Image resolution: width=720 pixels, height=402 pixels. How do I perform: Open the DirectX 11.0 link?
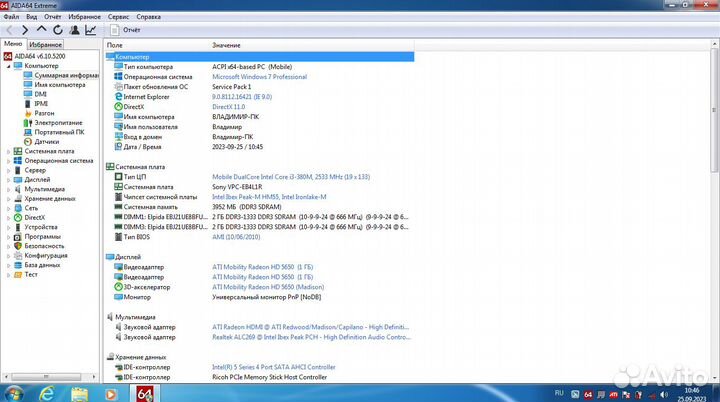[229, 107]
